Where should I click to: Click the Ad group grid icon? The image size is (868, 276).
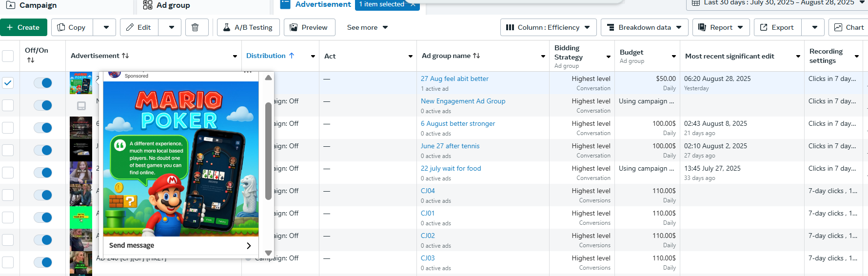[148, 5]
